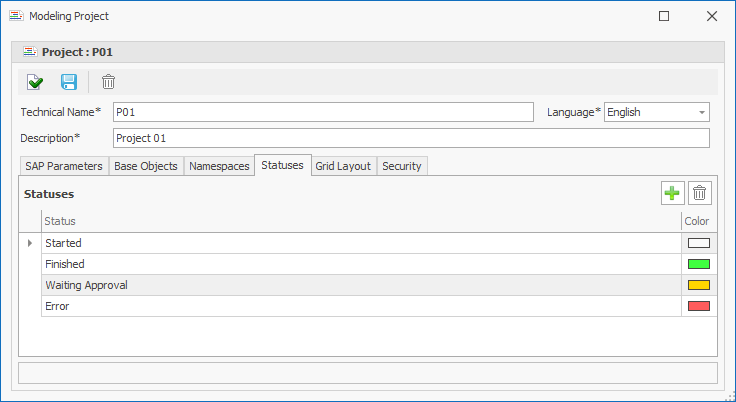Open the Language dropdown
Viewport: 736px width, 402px height.
[x=702, y=112]
